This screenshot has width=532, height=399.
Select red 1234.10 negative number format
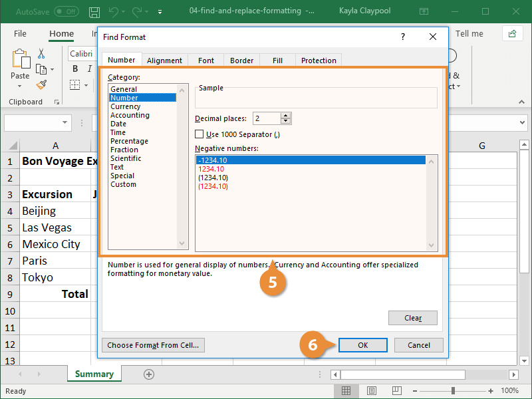click(213, 169)
